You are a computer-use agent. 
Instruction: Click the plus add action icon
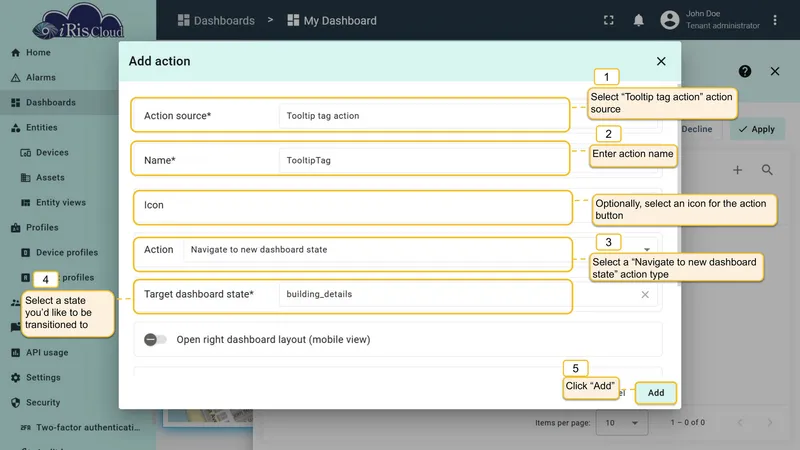738,170
